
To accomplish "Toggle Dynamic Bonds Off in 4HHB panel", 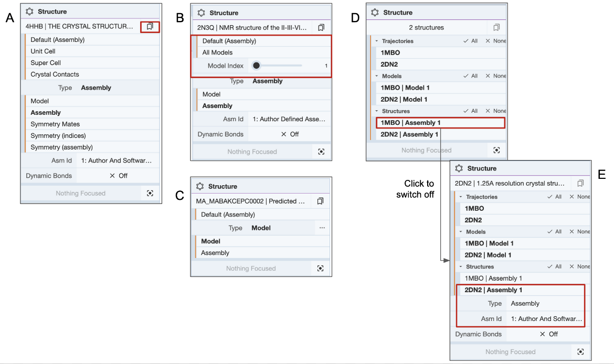I will [118, 176].
